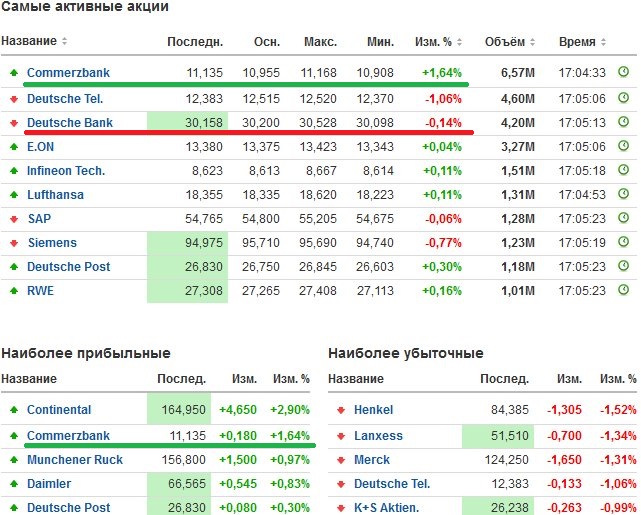Click the clock icon in Deutsche Bank row
This screenshot has height=515, width=641.
[x=623, y=122]
